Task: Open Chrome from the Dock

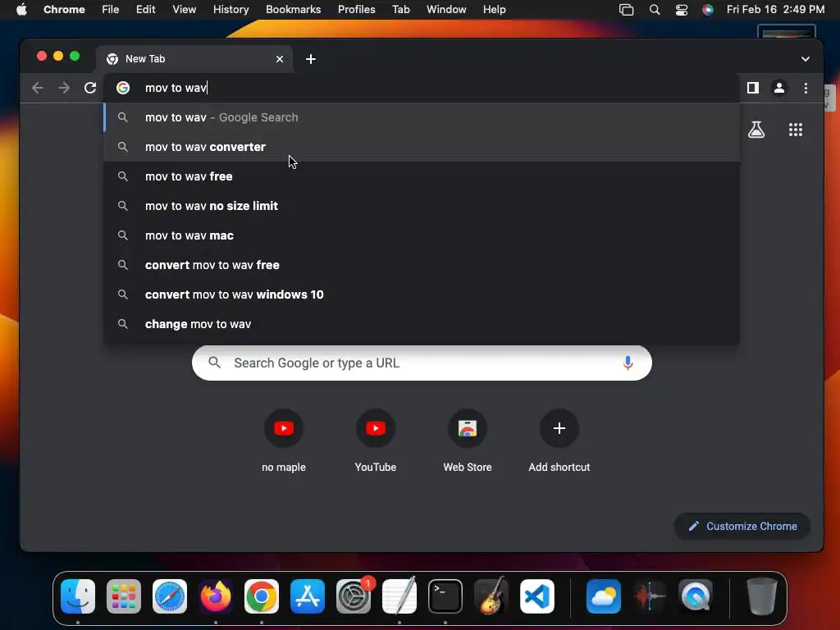Action: coord(262,596)
